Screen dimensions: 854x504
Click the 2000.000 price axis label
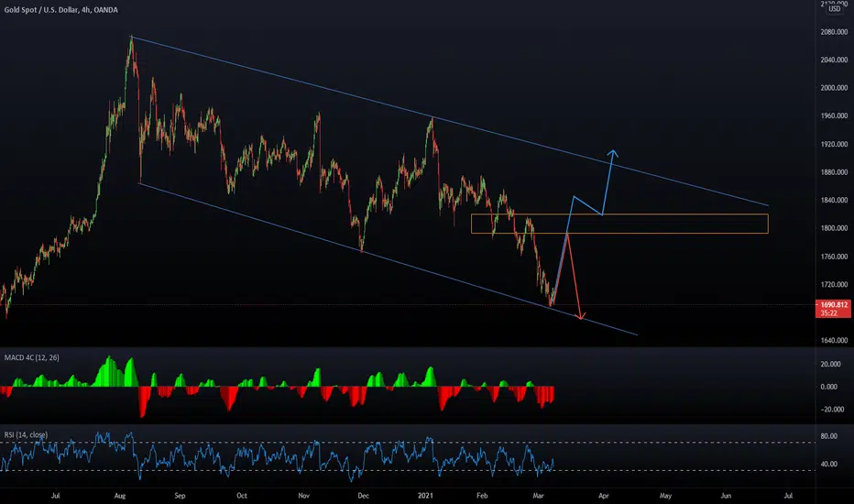tap(834, 88)
